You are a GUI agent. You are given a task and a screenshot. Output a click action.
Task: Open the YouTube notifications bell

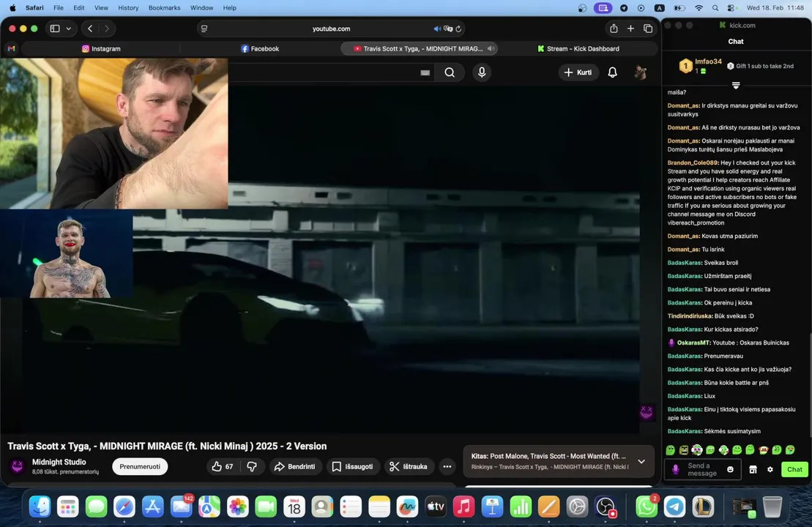[612, 72]
